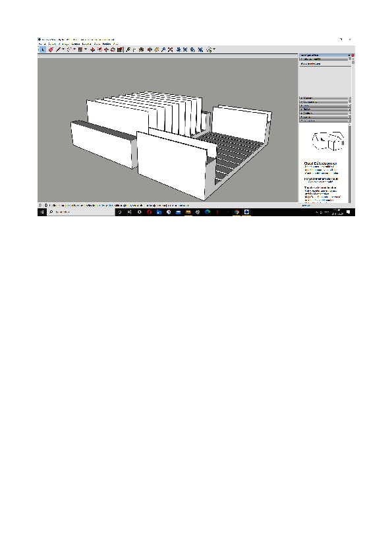Image resolution: width=392 pixels, height=555 pixels.
Task: Open the Camera menu in menu bar
Action: pos(75,44)
